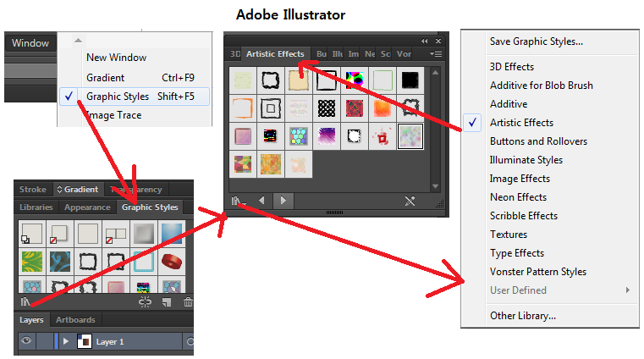Select the colorful polygon mosaic style

coord(243,164)
